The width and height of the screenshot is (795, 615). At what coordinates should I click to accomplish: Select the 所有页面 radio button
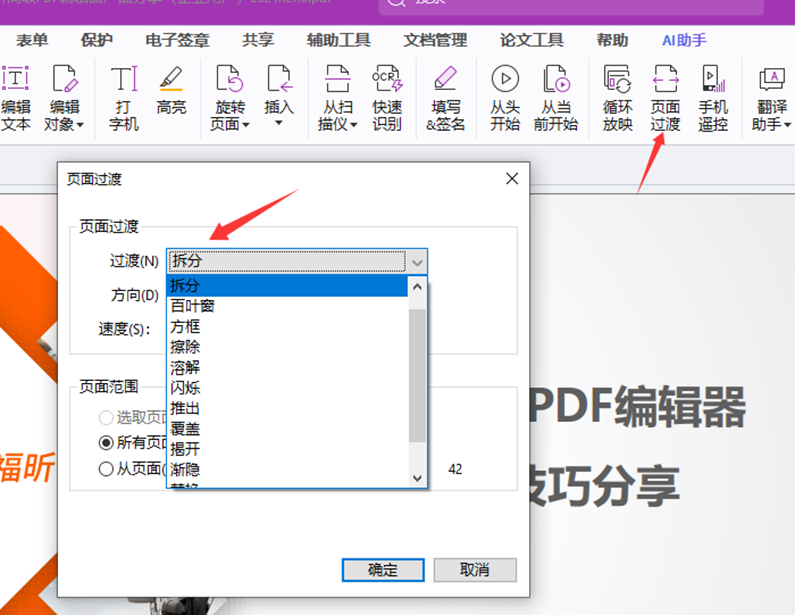tap(106, 442)
